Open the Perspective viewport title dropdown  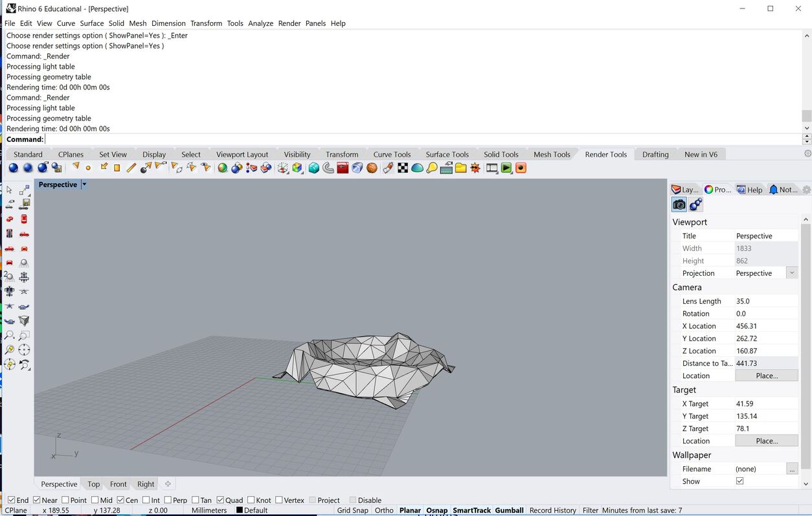pyautogui.click(x=85, y=185)
